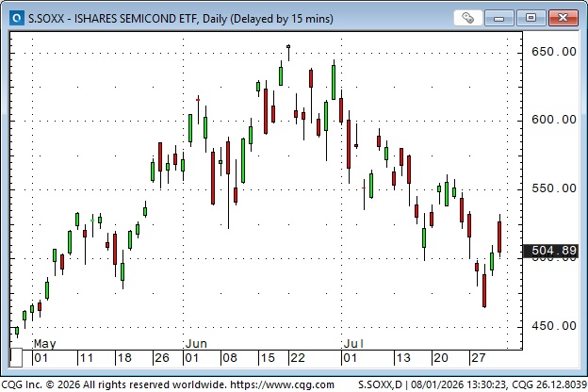Click the May month label
The height and width of the screenshot is (392, 588).
[45, 343]
